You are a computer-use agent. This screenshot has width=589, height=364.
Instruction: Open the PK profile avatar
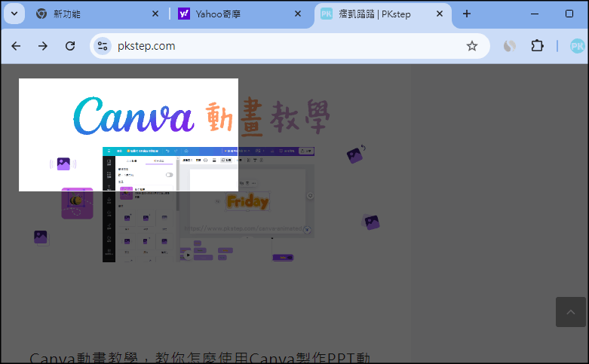[577, 46]
